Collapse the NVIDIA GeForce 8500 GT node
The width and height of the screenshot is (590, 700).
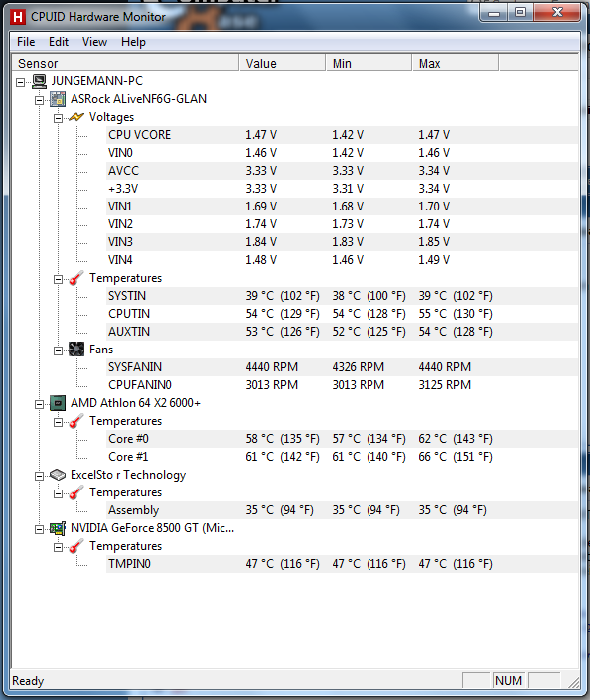(40, 529)
